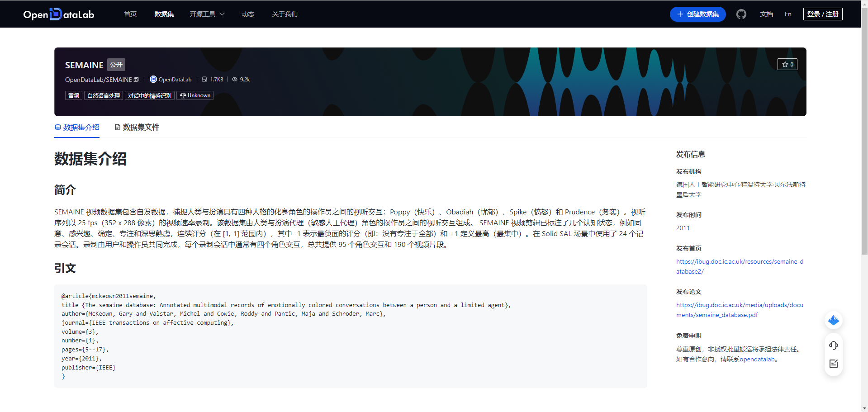This screenshot has width=868, height=412.
Task: Click the vertical page scrollbar
Action: click(864, 131)
